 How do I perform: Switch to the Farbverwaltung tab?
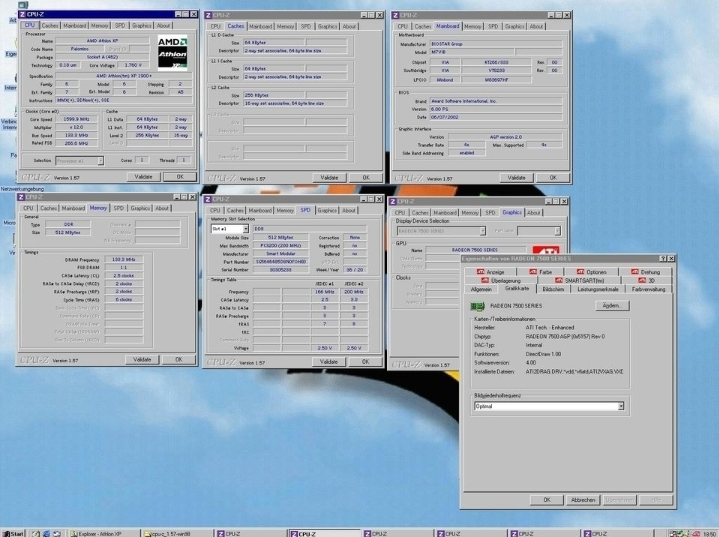point(648,289)
